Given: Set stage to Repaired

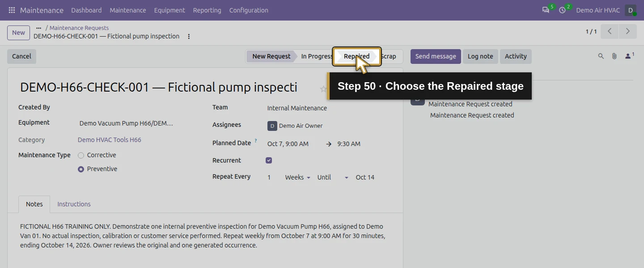Looking at the screenshot, I should pyautogui.click(x=356, y=56).
